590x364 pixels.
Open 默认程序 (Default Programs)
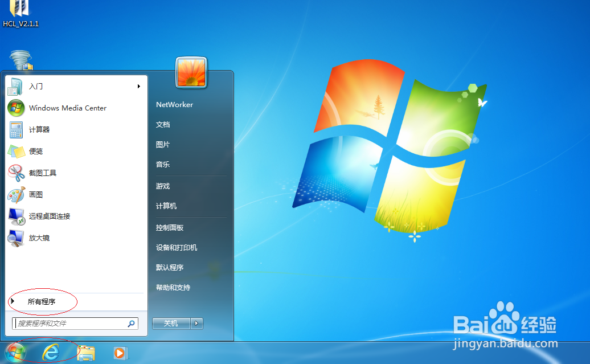[x=170, y=268]
